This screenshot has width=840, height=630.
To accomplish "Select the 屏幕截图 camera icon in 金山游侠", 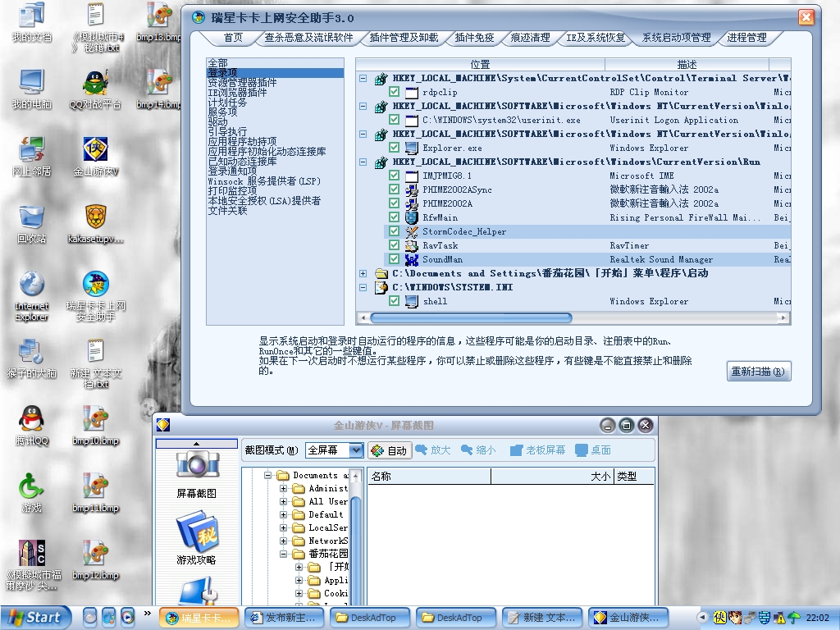I will point(197,465).
